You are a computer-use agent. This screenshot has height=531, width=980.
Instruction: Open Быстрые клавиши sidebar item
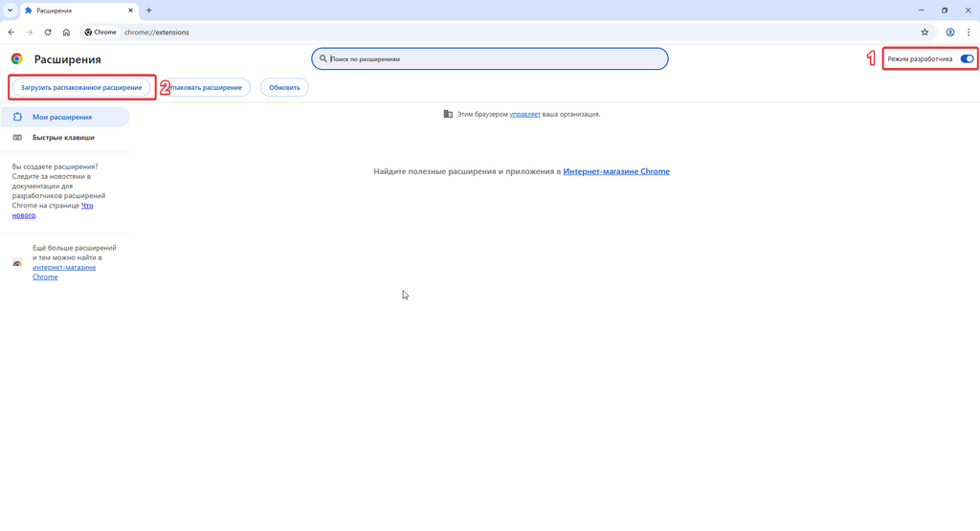coord(63,138)
